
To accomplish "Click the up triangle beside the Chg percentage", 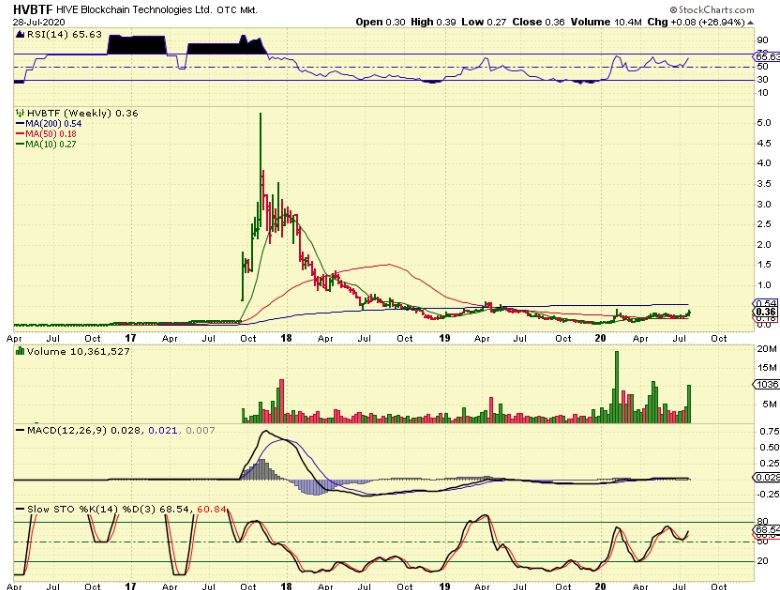I will pos(751,22).
